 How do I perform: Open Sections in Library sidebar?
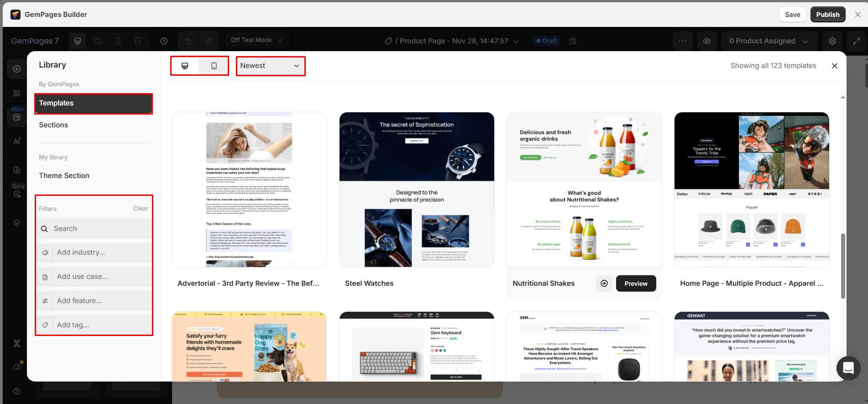[53, 125]
